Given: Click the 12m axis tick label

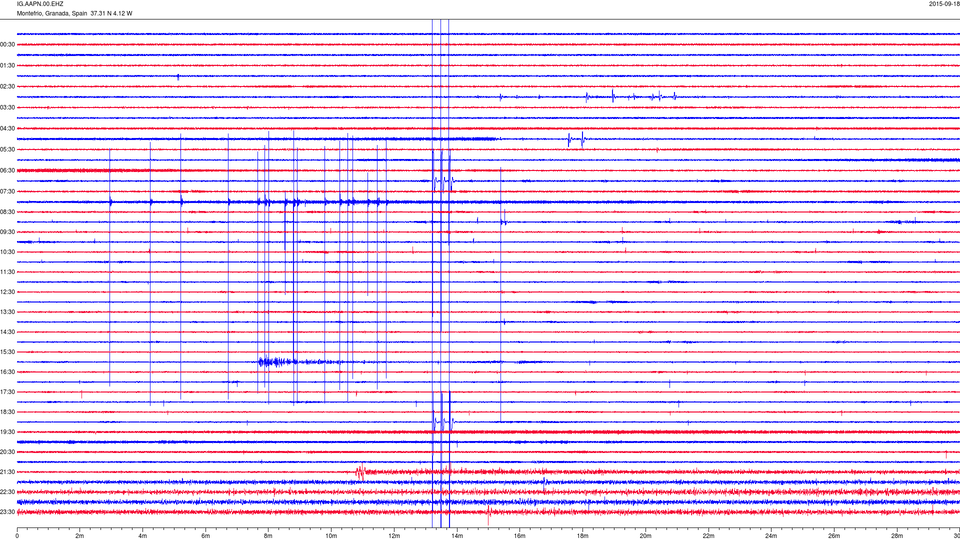Looking at the screenshot, I should point(394,536).
